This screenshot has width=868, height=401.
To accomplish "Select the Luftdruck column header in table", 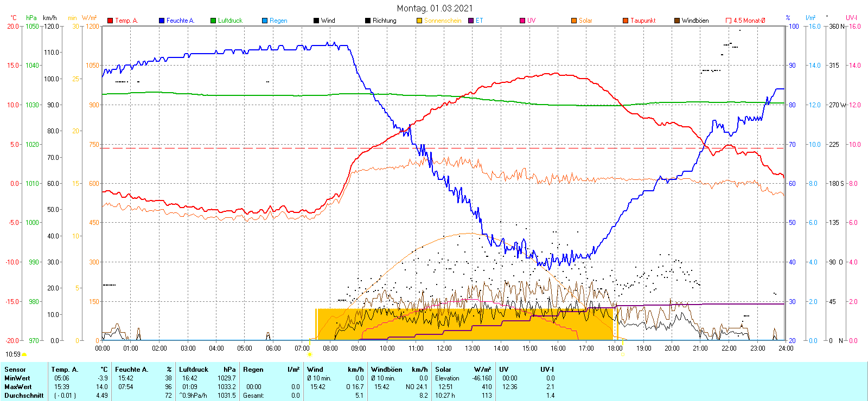I will tap(194, 370).
